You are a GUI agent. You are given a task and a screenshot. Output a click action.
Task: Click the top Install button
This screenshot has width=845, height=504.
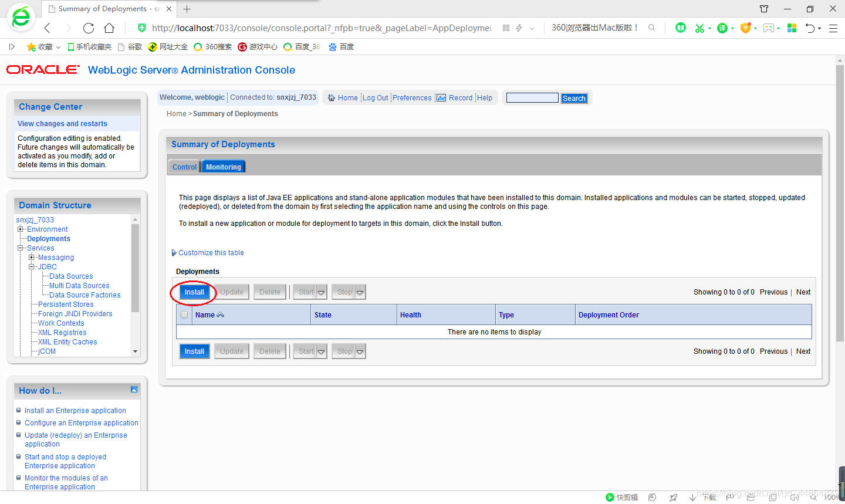pyautogui.click(x=194, y=292)
